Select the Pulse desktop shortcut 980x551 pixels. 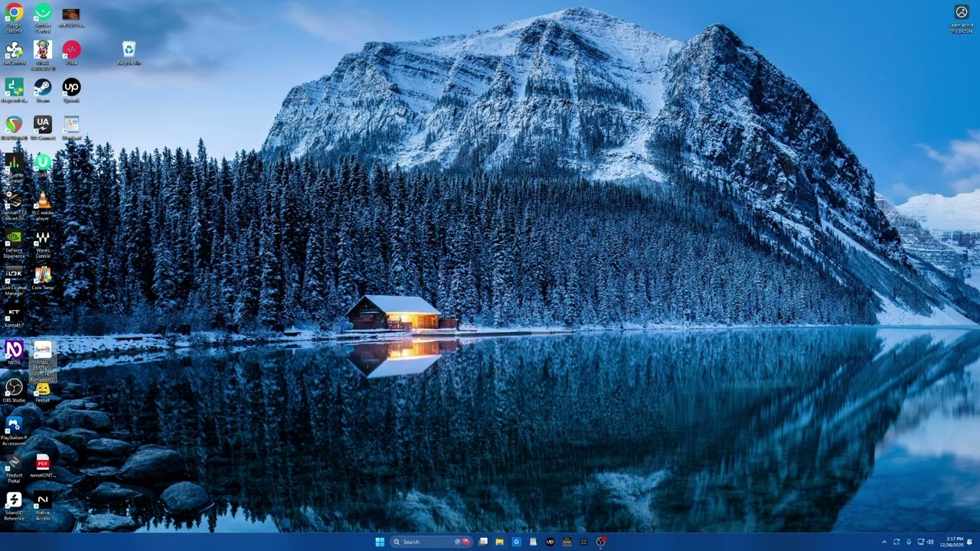tap(71, 53)
